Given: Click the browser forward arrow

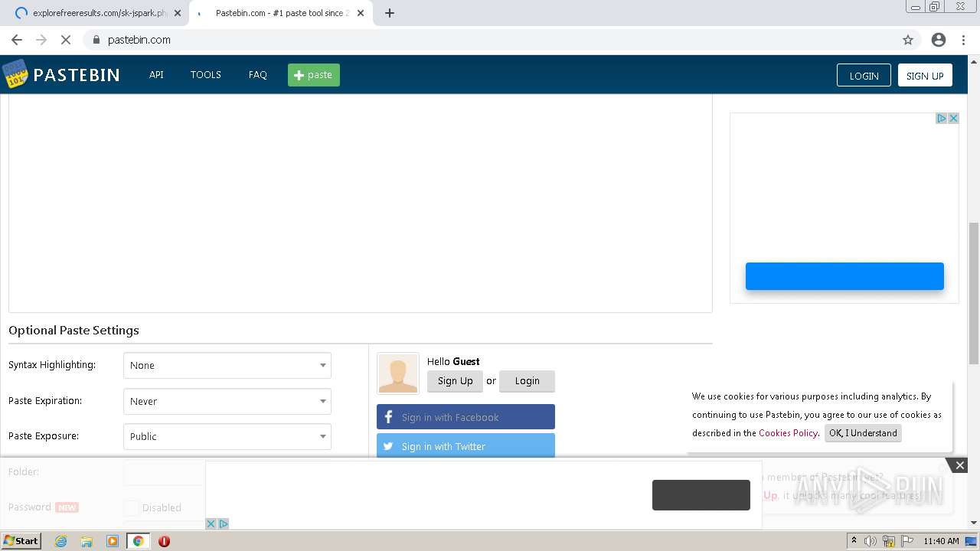Looking at the screenshot, I should [41, 40].
